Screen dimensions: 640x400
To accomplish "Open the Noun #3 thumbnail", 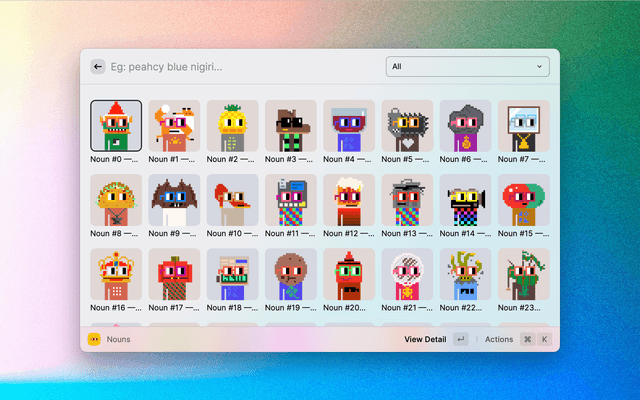I will 291,125.
